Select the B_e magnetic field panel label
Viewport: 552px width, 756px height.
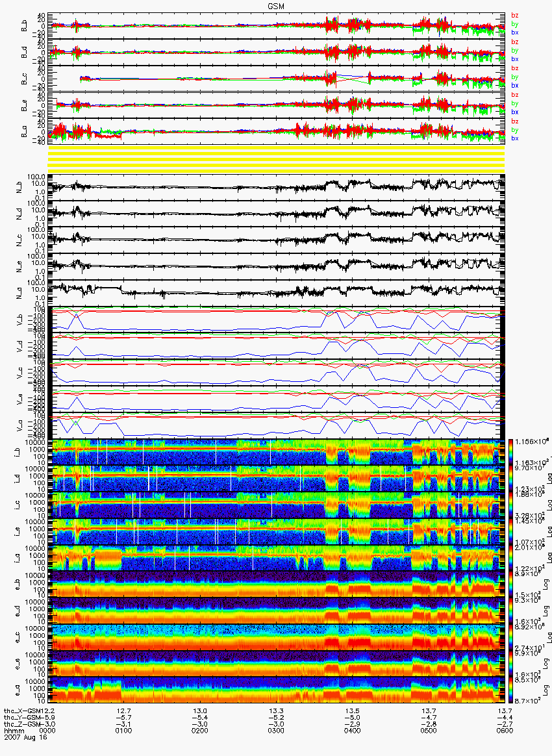coord(24,105)
